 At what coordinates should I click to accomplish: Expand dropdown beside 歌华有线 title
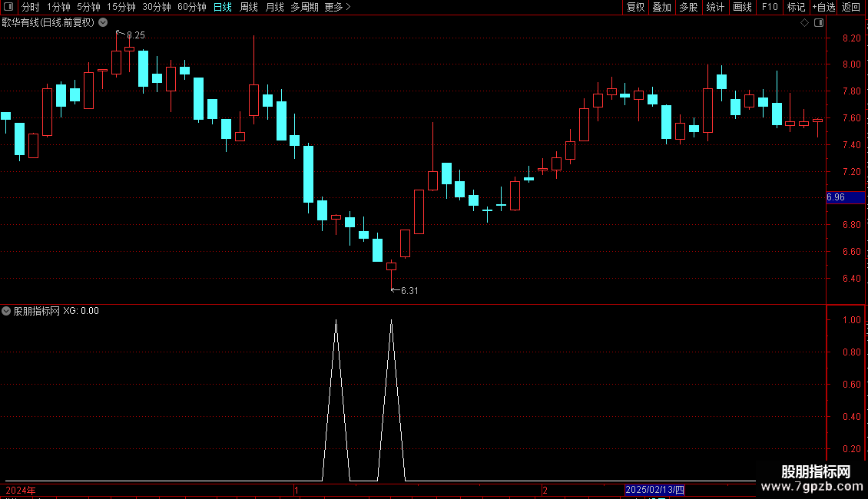(103, 22)
